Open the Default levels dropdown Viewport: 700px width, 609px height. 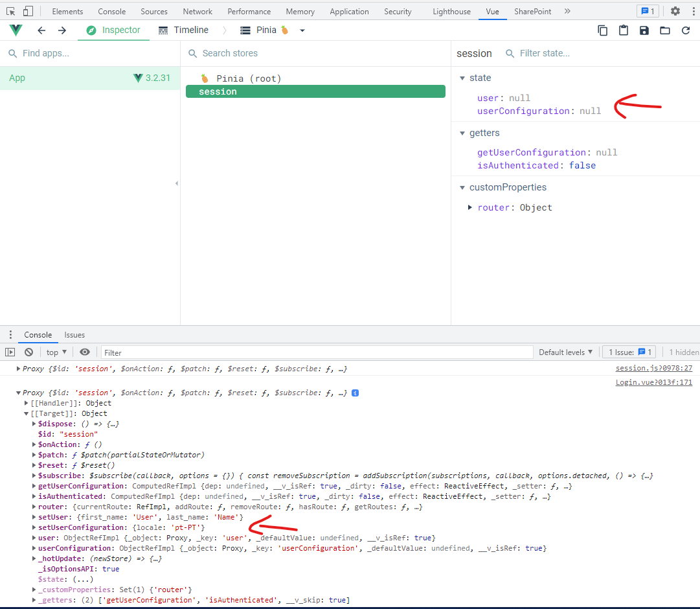[x=565, y=352]
